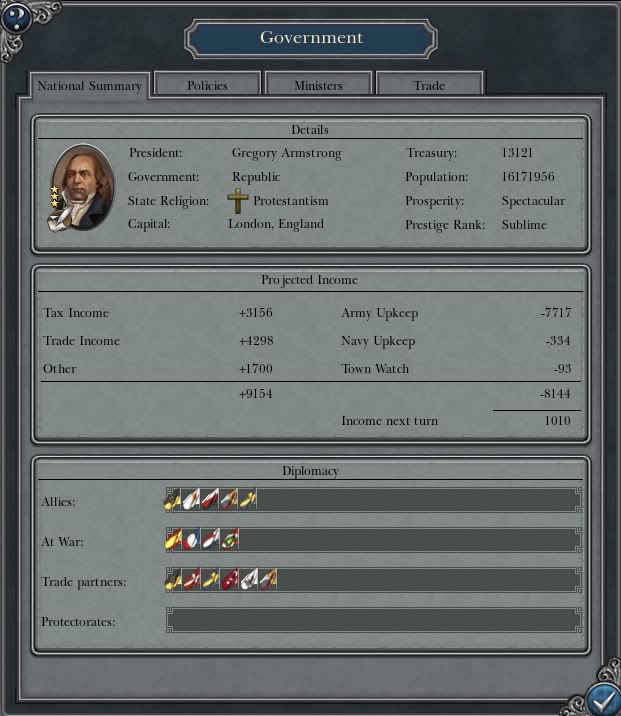Open help via the question mark icon
The width and height of the screenshot is (621, 716).
[x=16, y=18]
